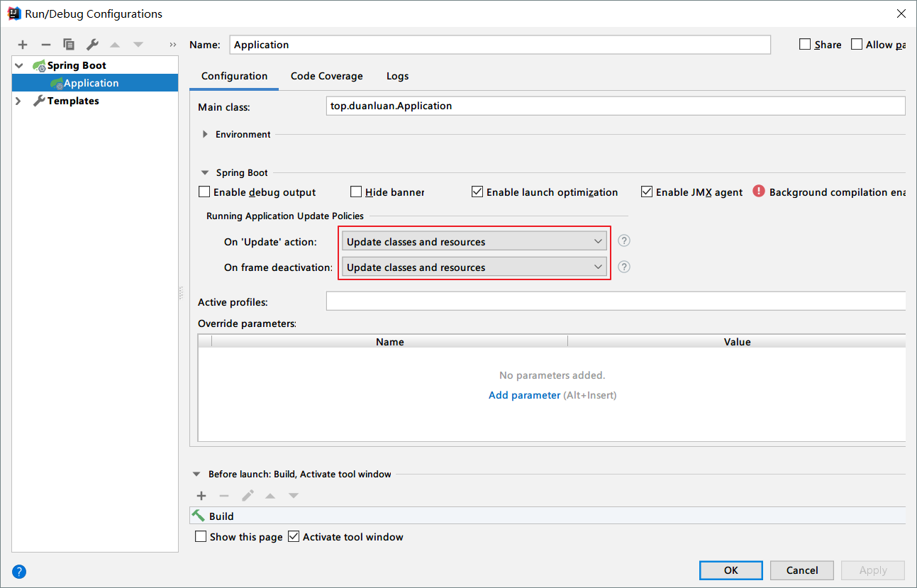917x588 pixels.
Task: Click the Add parameter link
Action: click(x=524, y=395)
